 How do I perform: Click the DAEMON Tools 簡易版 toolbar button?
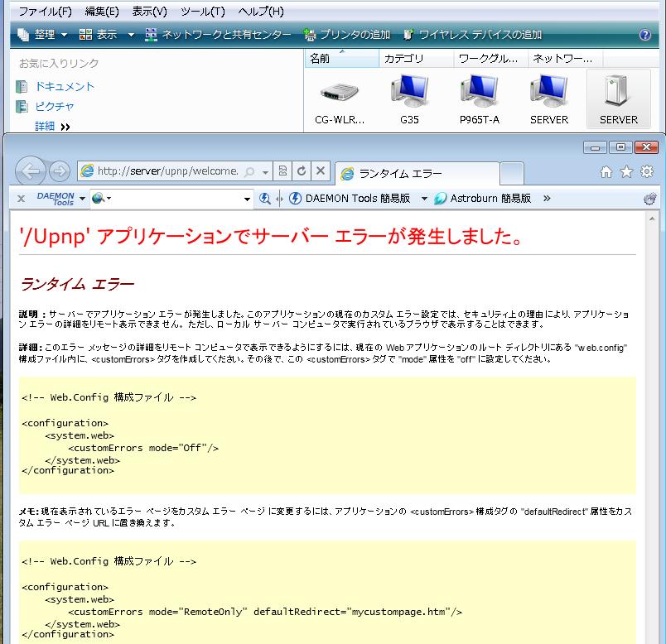[x=350, y=199]
